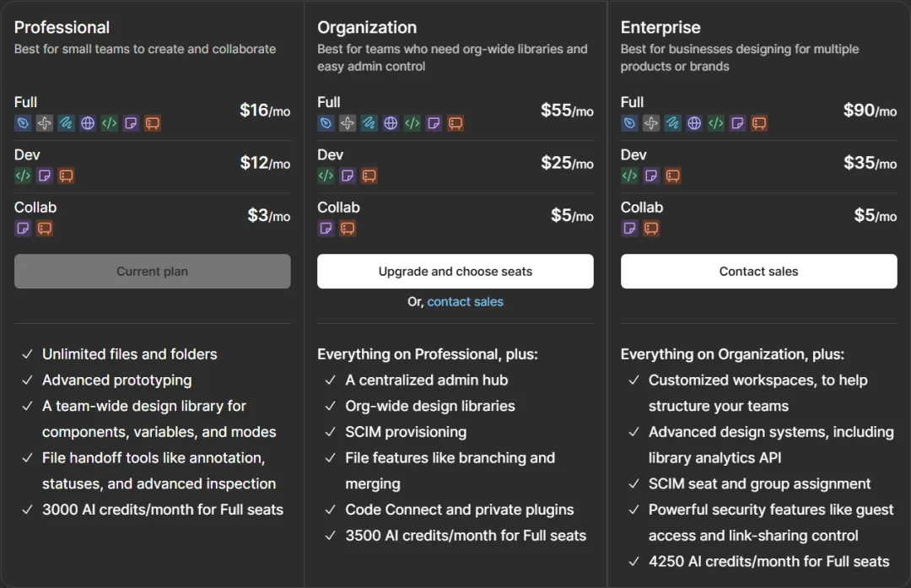Click the gray pinwheel icon under Professional Full seat

pyautogui.click(x=44, y=123)
